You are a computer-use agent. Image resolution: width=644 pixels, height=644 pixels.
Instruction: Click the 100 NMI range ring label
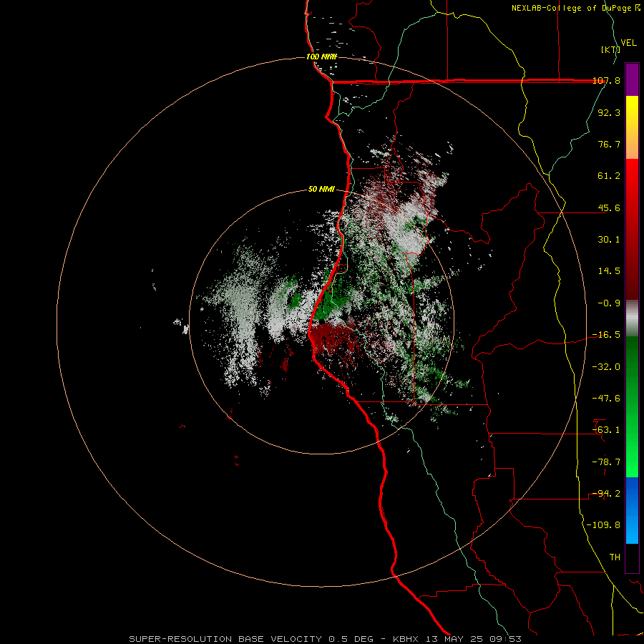coord(321,57)
